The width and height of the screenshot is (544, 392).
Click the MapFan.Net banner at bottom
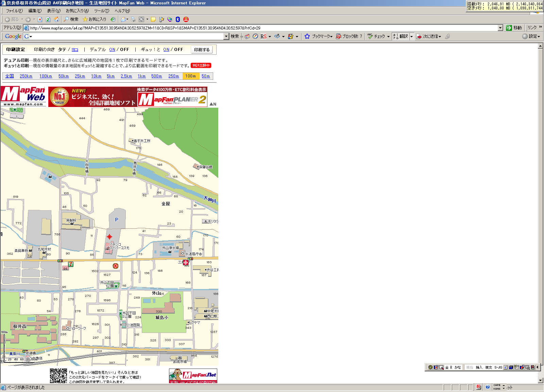tap(193, 376)
